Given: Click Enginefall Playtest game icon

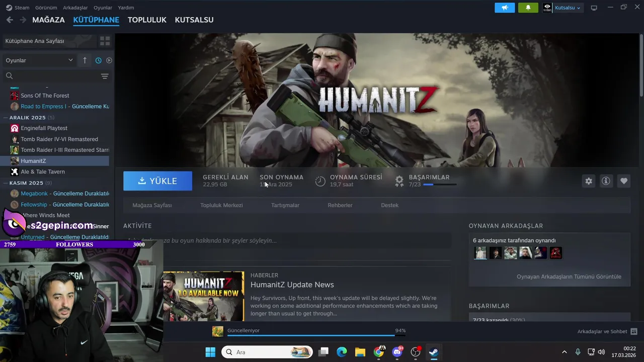Looking at the screenshot, I should [x=15, y=128].
